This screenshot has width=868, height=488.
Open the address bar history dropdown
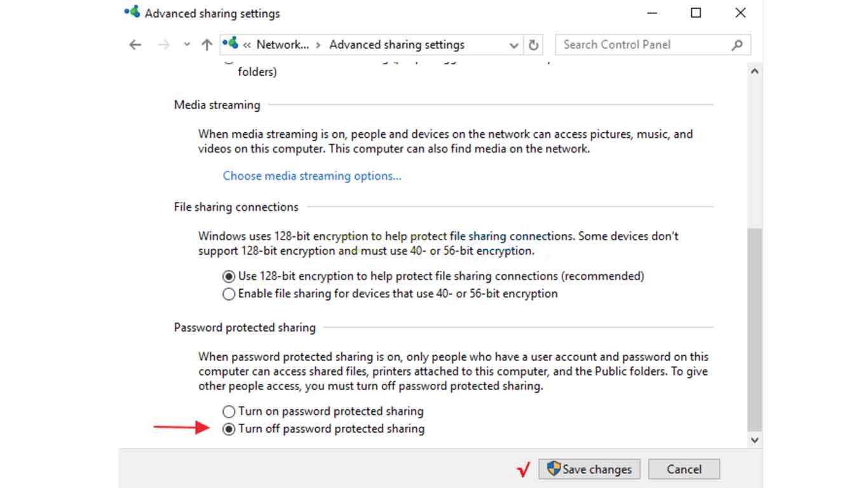click(513, 44)
